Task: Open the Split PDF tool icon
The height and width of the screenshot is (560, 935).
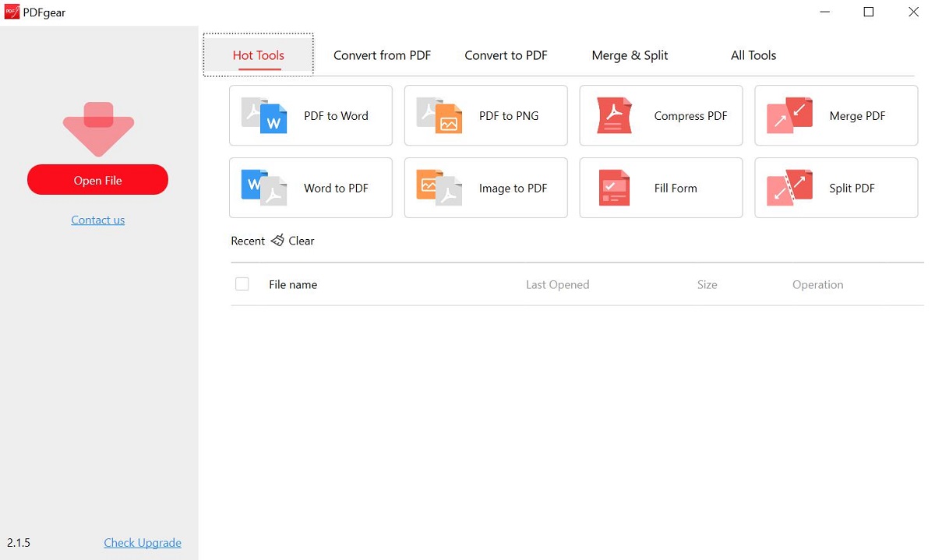Action: point(789,188)
